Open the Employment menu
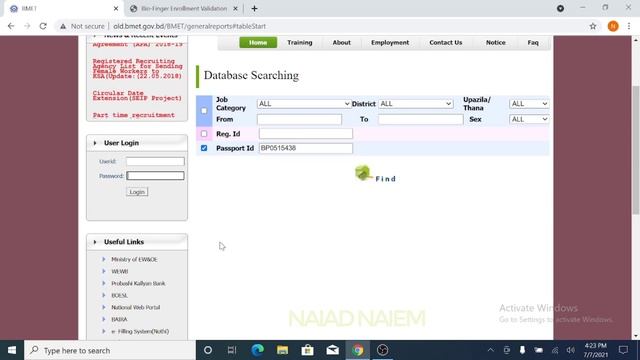Viewport: 640px width, 360px height. [x=390, y=42]
